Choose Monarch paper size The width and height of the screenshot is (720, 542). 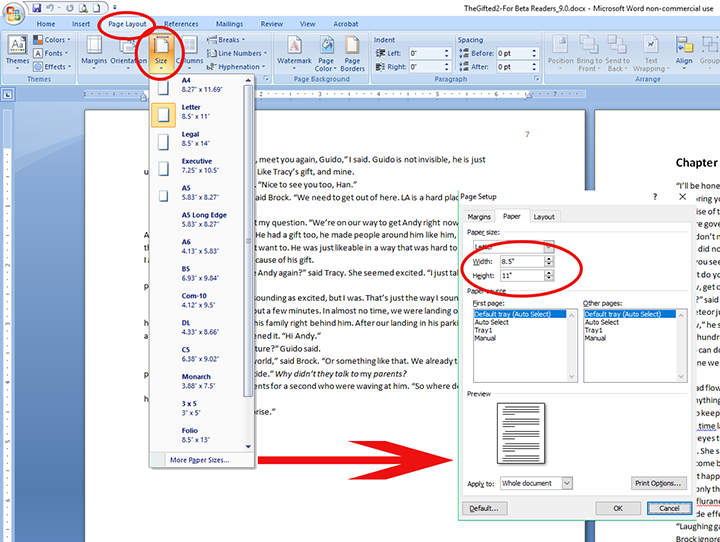click(x=198, y=381)
